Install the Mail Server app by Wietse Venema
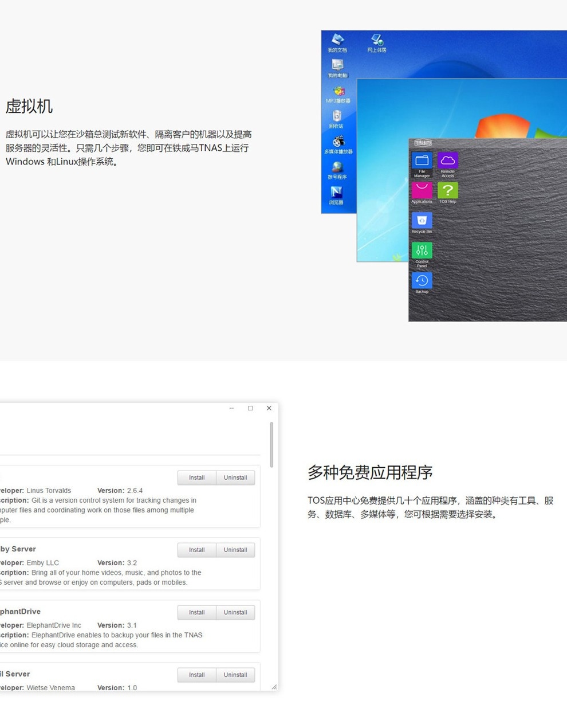This screenshot has width=567, height=728. click(x=197, y=675)
